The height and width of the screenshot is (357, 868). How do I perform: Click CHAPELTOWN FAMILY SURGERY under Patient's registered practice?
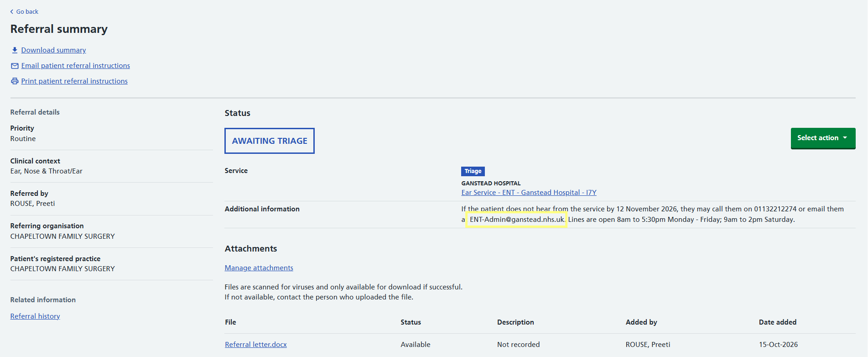tap(62, 269)
